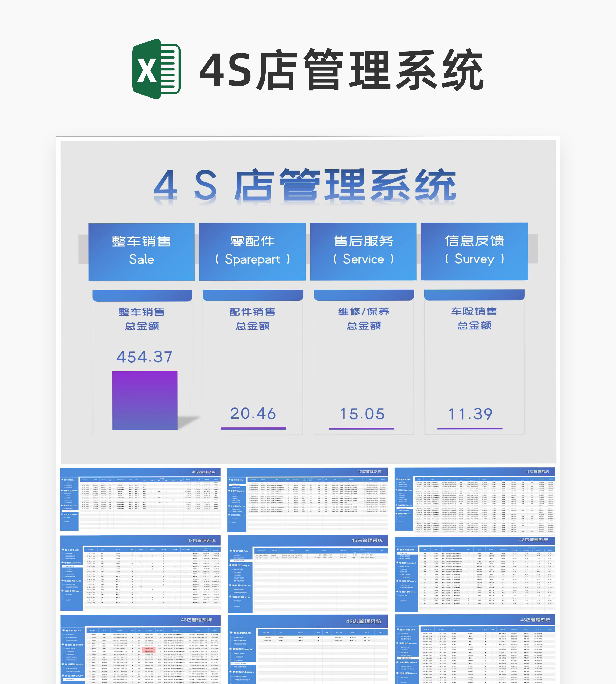This screenshot has width=616, height=684.
Task: Select the 车险销售 total value 11.39
Action: tap(470, 414)
